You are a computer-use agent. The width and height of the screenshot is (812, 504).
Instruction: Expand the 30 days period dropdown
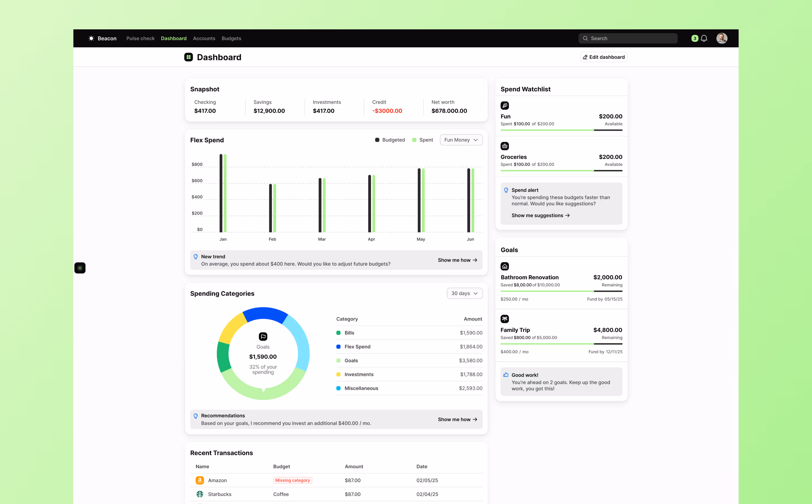[464, 293]
